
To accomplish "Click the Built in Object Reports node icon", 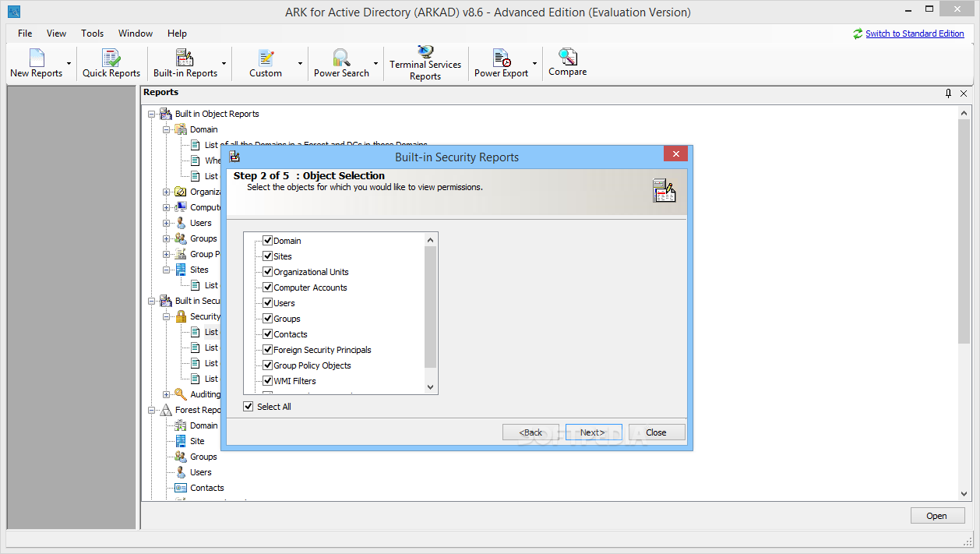I will pos(165,114).
